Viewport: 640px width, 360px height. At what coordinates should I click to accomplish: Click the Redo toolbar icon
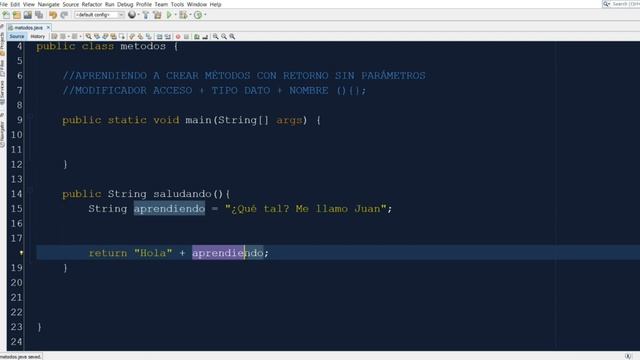coord(64,15)
